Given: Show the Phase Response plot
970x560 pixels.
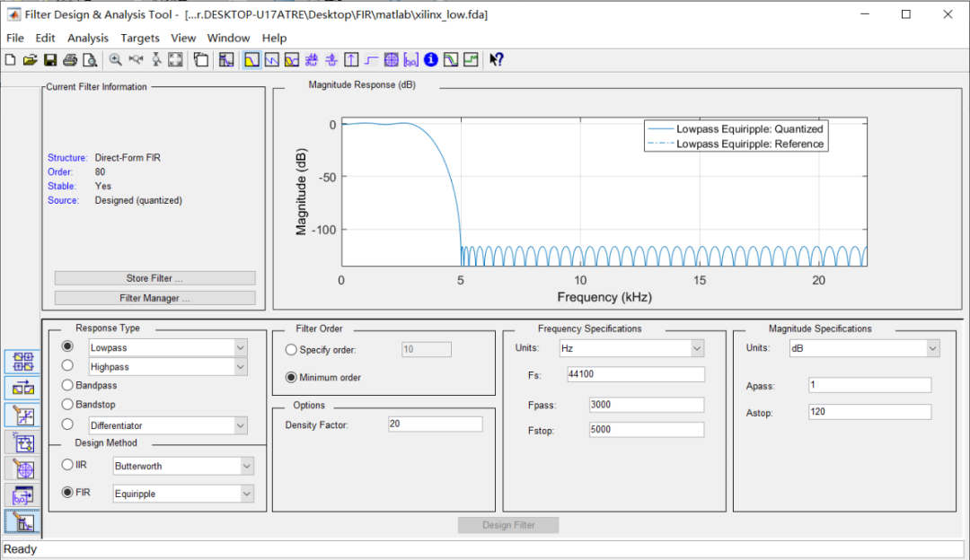Looking at the screenshot, I should [x=271, y=60].
